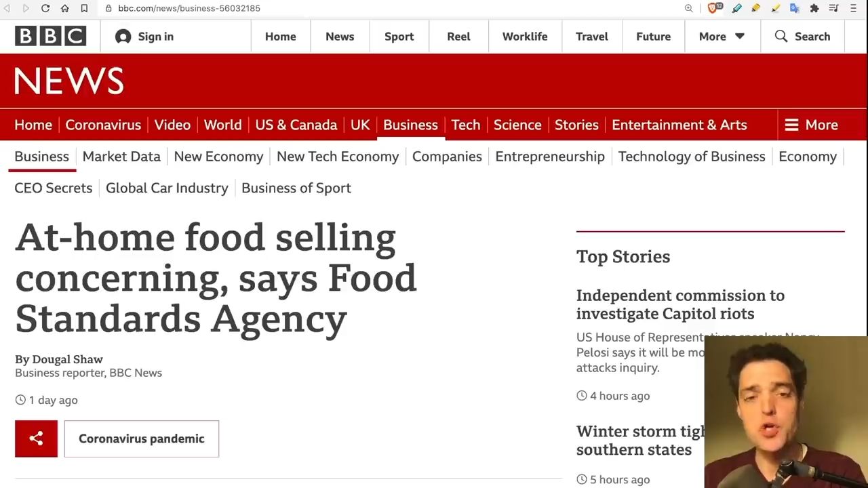Open the Brave Shields icon

coord(713,8)
